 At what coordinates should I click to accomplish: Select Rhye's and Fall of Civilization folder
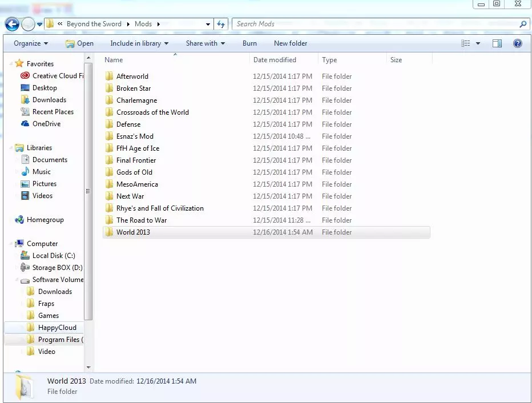(160, 208)
